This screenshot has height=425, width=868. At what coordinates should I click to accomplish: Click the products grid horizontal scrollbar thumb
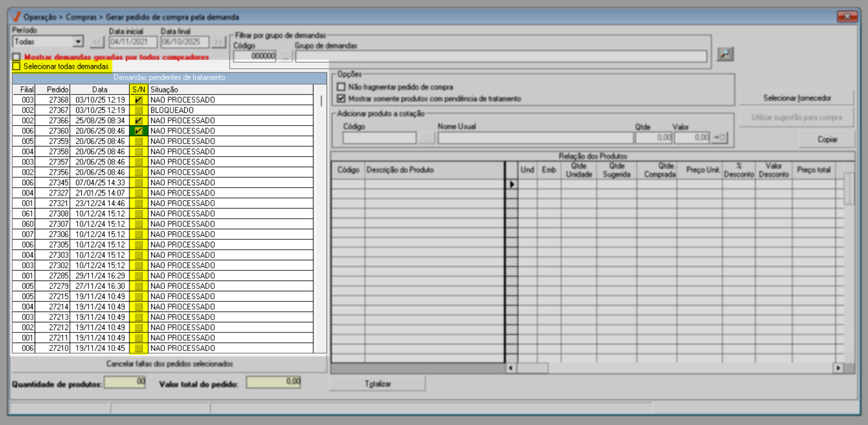[x=532, y=368]
